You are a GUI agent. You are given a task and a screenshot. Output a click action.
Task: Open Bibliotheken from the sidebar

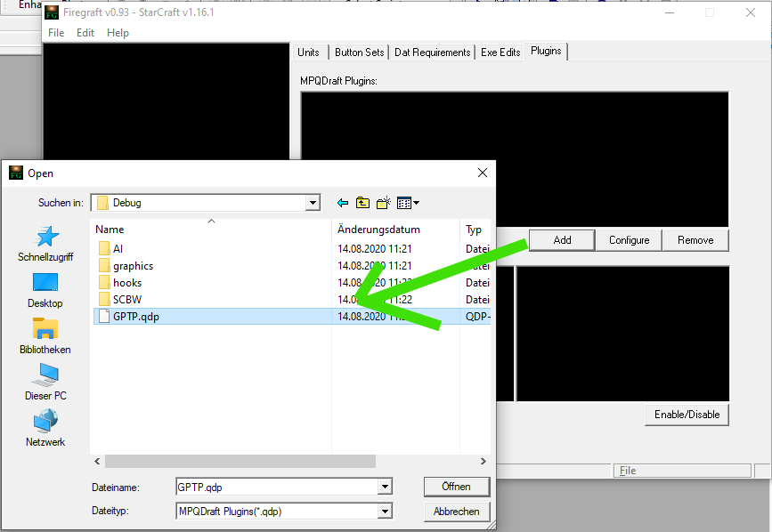click(x=45, y=336)
